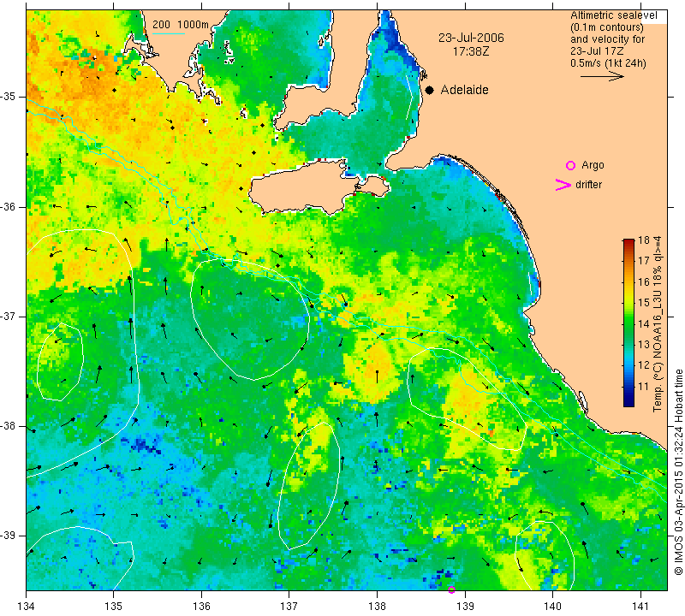Viewport: 685px width, 616px height.
Task: Click the 135 longitude axis label
Action: pyautogui.click(x=114, y=607)
